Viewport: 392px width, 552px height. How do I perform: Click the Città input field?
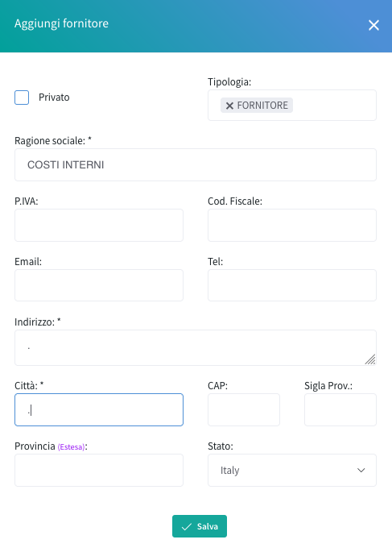[x=99, y=410]
